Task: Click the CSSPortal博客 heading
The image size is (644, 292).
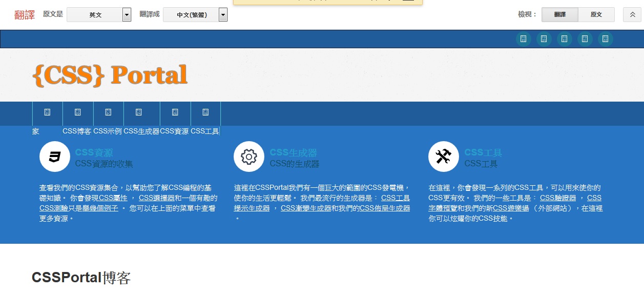Action: (81, 278)
